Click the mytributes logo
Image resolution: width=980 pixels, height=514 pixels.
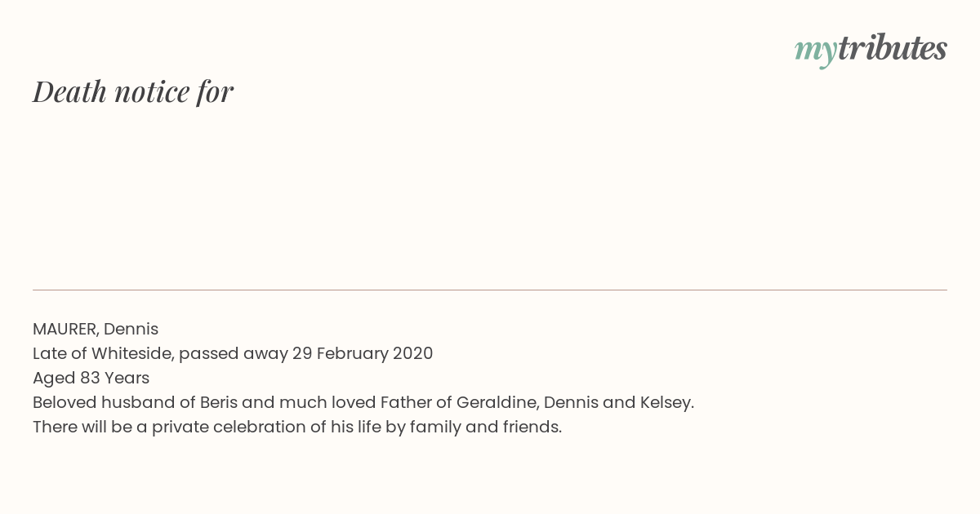(x=871, y=50)
